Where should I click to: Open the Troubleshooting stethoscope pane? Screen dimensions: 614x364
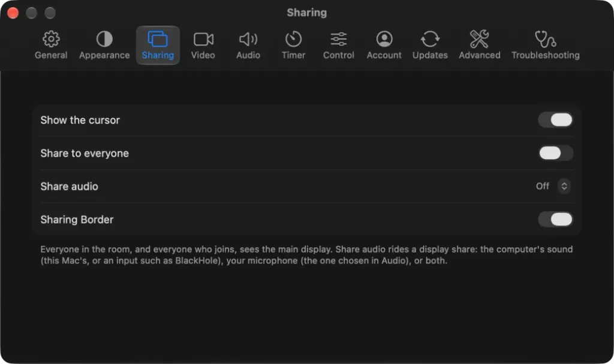coord(546,45)
